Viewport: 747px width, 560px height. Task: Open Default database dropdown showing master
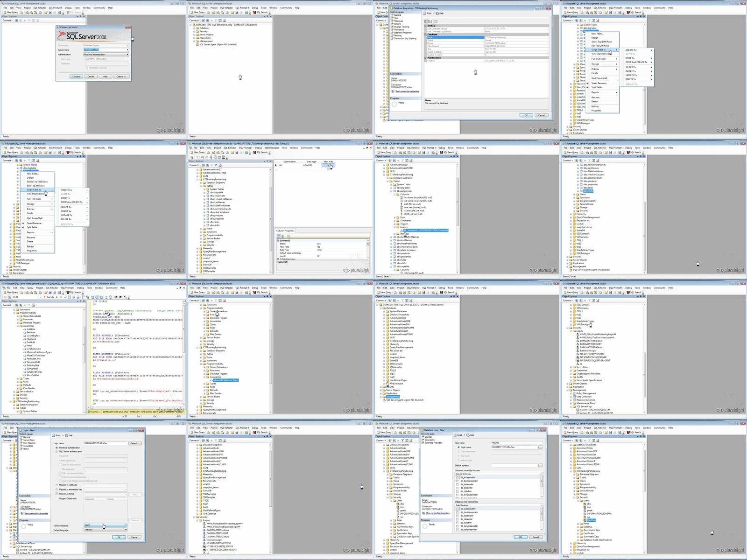(x=126, y=525)
